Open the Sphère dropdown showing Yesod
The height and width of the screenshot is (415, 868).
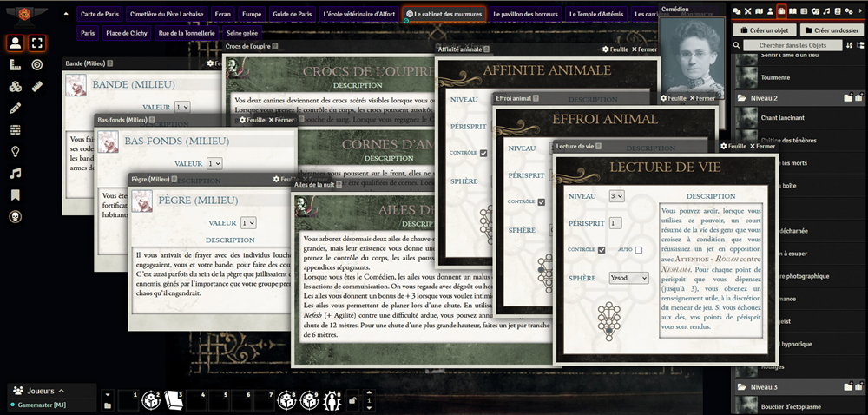[x=628, y=278]
